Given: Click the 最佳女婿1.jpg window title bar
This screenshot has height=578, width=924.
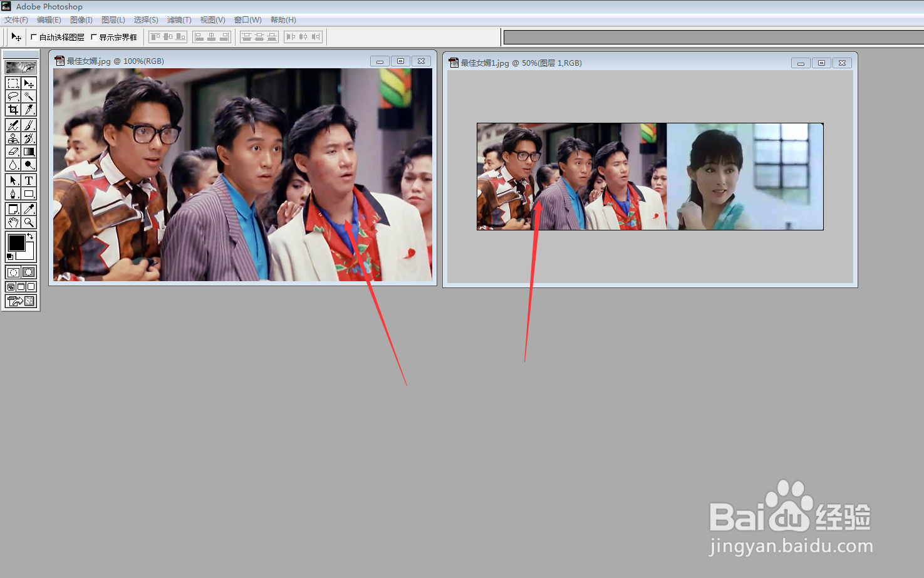Looking at the screenshot, I should (x=650, y=63).
